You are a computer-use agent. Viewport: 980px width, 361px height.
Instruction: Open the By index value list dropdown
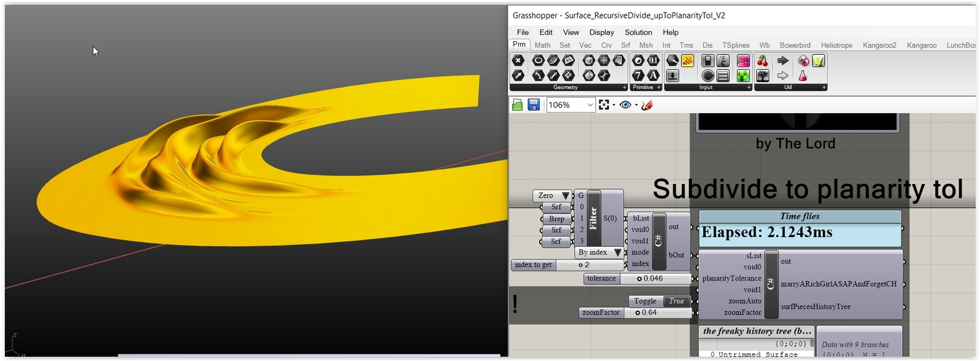(x=618, y=253)
